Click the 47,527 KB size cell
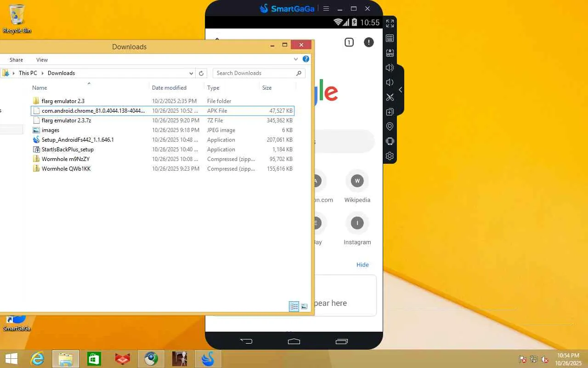 (281, 111)
